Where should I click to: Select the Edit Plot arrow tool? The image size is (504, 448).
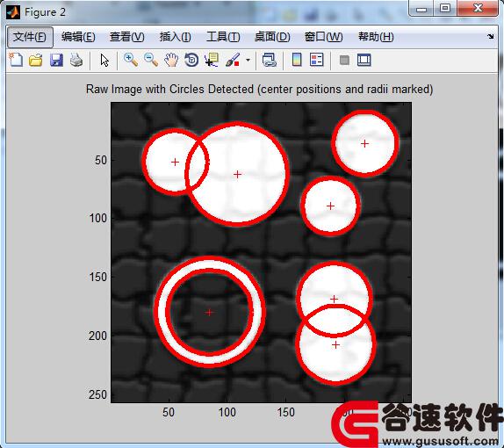104,60
